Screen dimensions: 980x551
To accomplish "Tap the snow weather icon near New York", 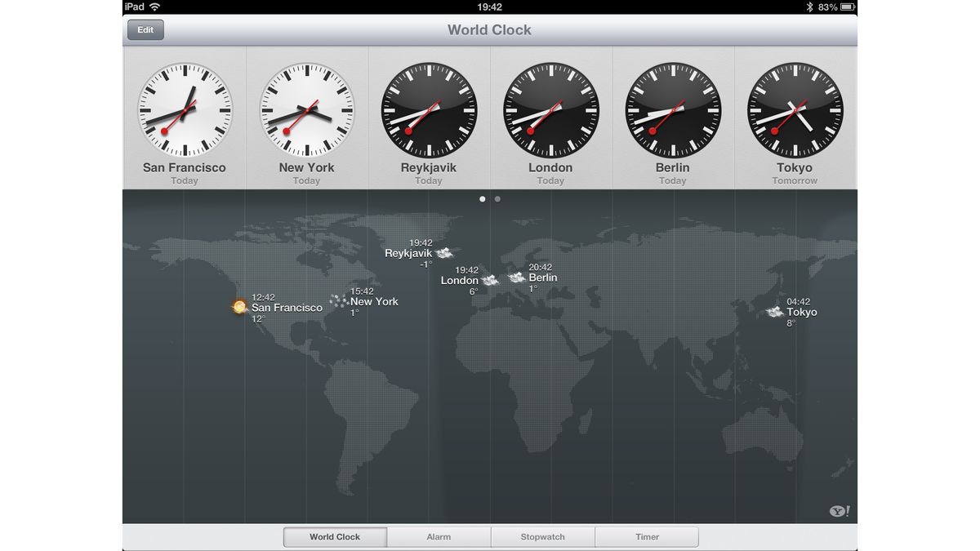I will (x=338, y=301).
